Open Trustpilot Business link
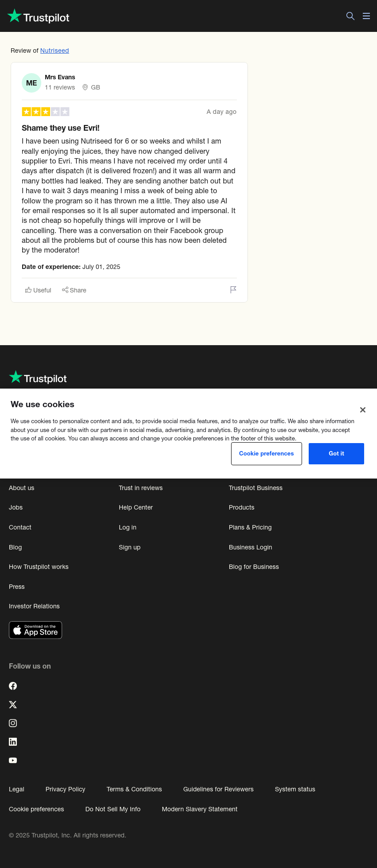This screenshot has height=868, width=377. (255, 488)
